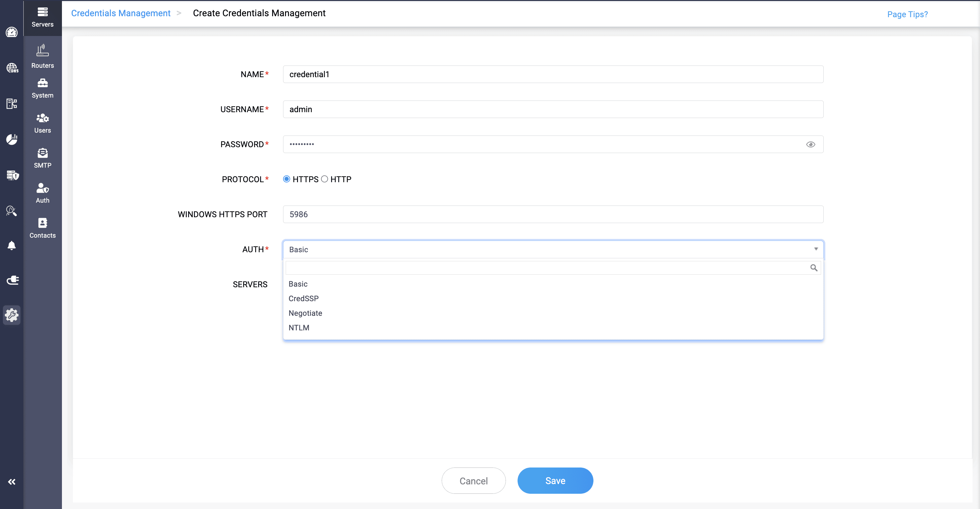Viewport: 980px width, 509px height.
Task: Open the Dashboard speedometer icon
Action: [x=12, y=32]
